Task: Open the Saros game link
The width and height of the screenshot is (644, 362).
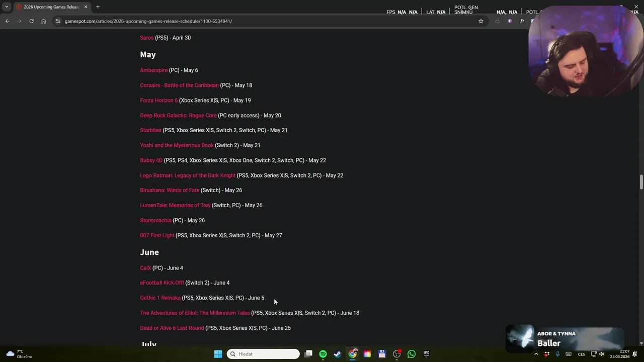Action: [147, 38]
